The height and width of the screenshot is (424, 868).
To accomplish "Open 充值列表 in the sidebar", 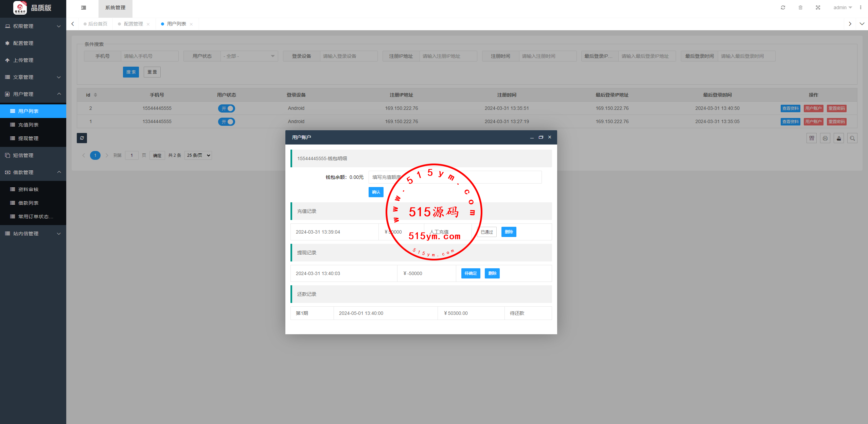I will click(28, 125).
